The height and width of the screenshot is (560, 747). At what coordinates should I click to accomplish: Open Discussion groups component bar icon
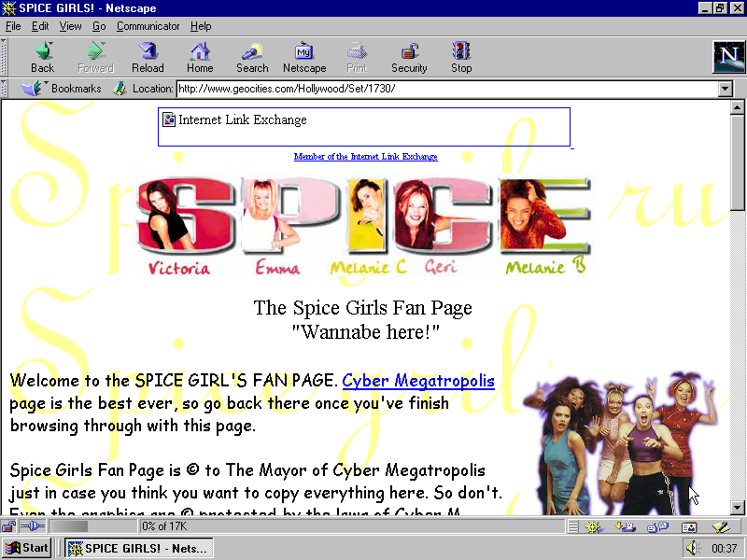[x=658, y=526]
